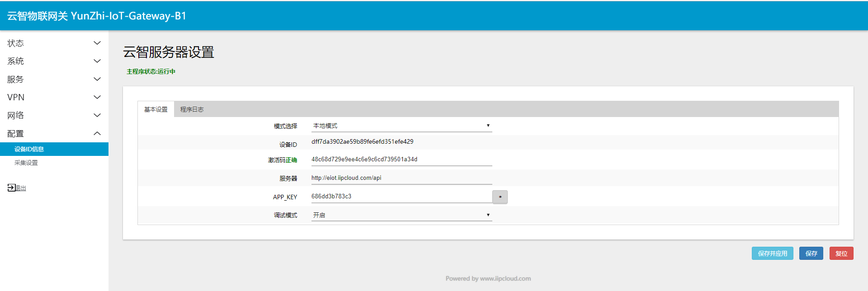Open the 状态 sidebar menu
This screenshot has width=868, height=291.
(54, 43)
